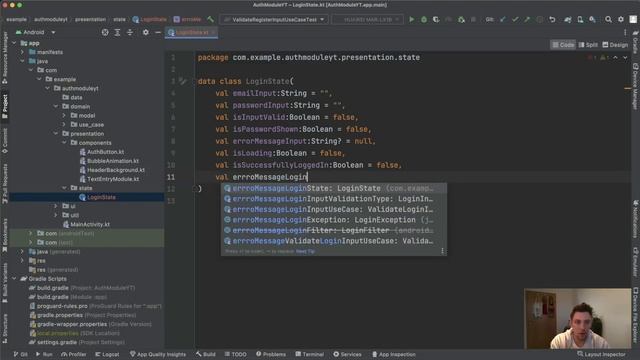
Task: Select the LoginState.kt editor tab
Action: tap(191, 33)
